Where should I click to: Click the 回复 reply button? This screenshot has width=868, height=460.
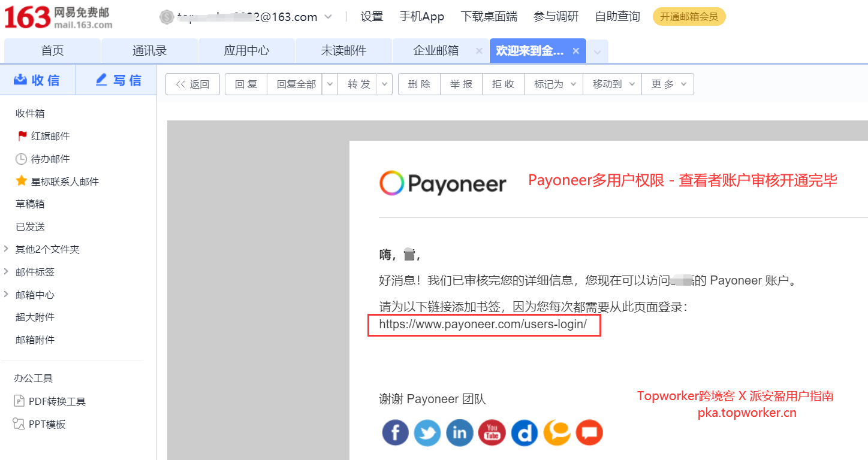[246, 84]
